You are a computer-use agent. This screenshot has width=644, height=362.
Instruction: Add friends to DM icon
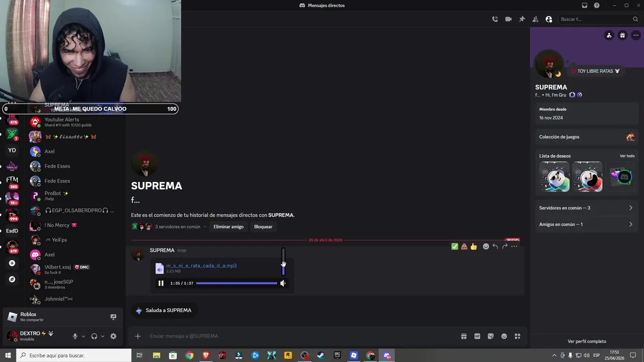point(535,19)
